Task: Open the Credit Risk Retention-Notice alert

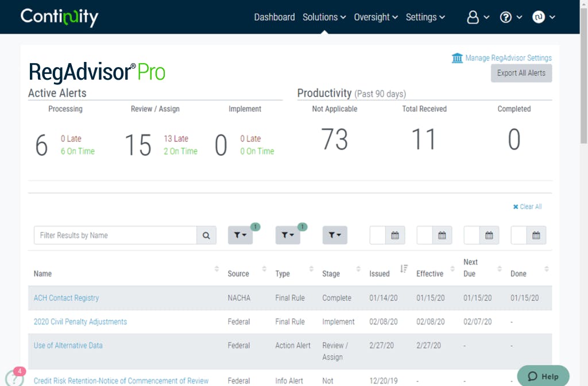Action: click(121, 381)
